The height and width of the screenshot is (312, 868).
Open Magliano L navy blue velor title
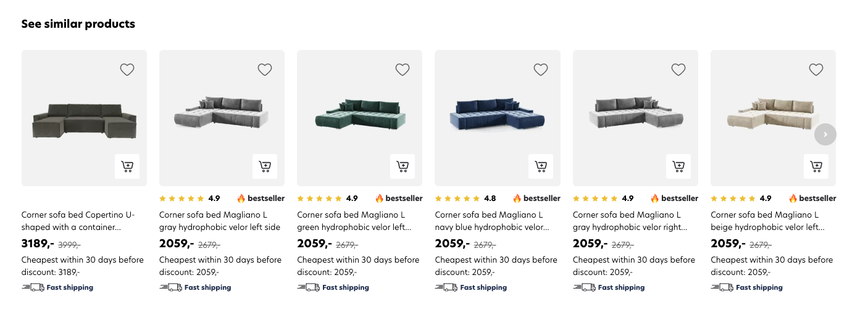pyautogui.click(x=491, y=221)
